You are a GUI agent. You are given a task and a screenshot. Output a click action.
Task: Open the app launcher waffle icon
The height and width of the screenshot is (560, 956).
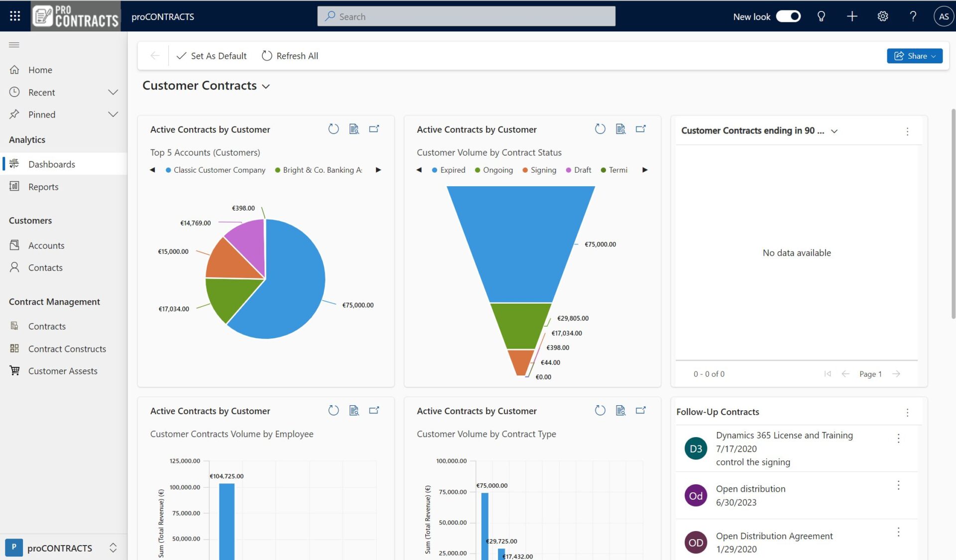[14, 16]
